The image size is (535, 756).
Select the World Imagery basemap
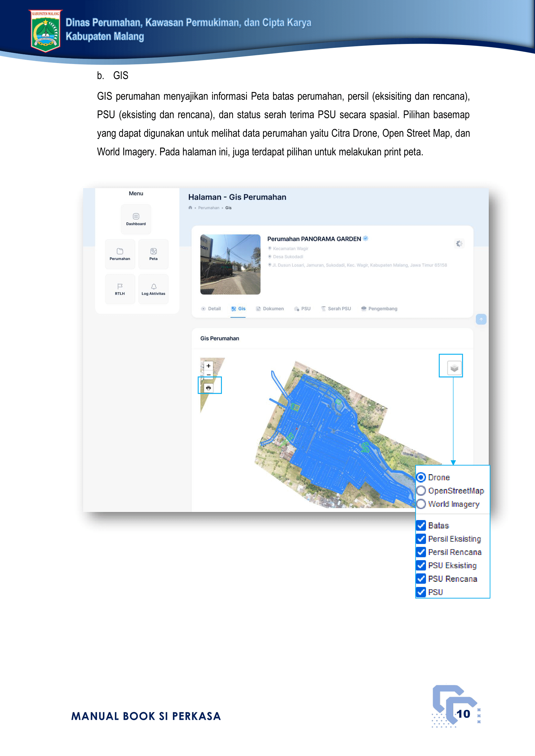[x=421, y=504]
